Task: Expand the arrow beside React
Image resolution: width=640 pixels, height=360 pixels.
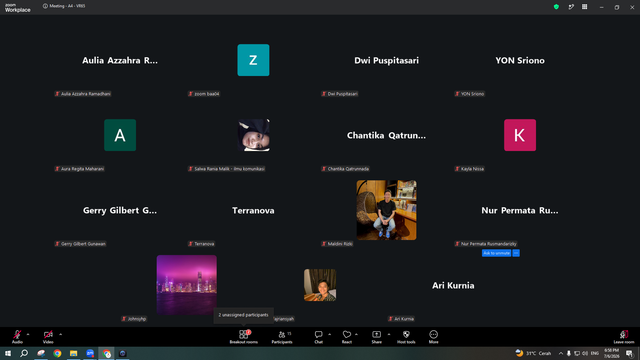Action: click(x=356, y=334)
